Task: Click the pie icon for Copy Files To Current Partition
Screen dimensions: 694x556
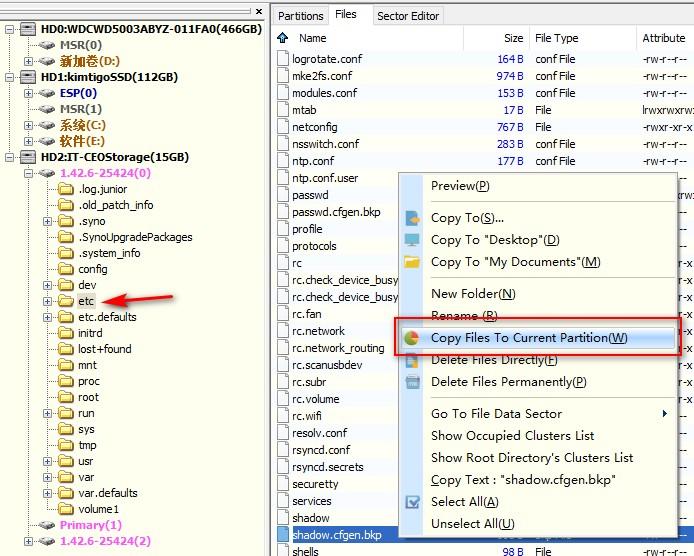Action: coord(412,338)
